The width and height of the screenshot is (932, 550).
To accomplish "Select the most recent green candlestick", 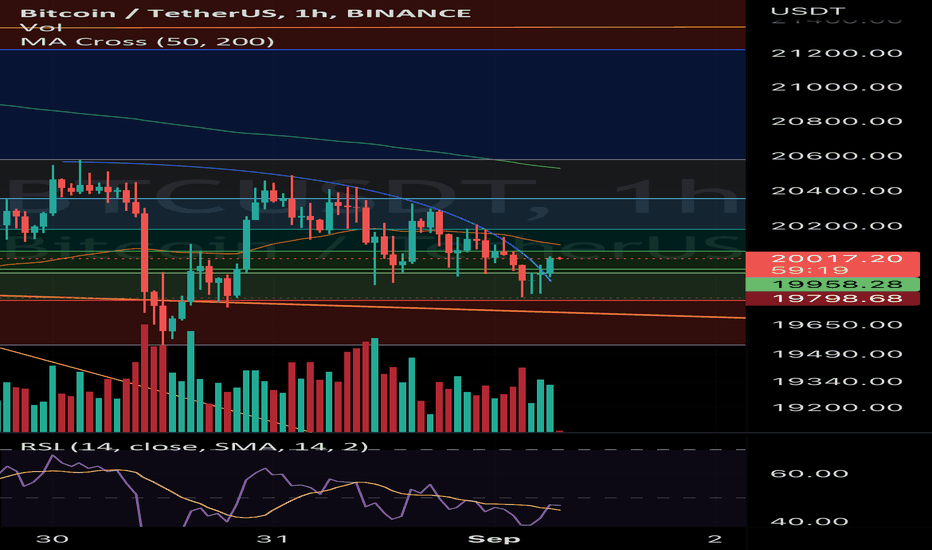I will [550, 266].
